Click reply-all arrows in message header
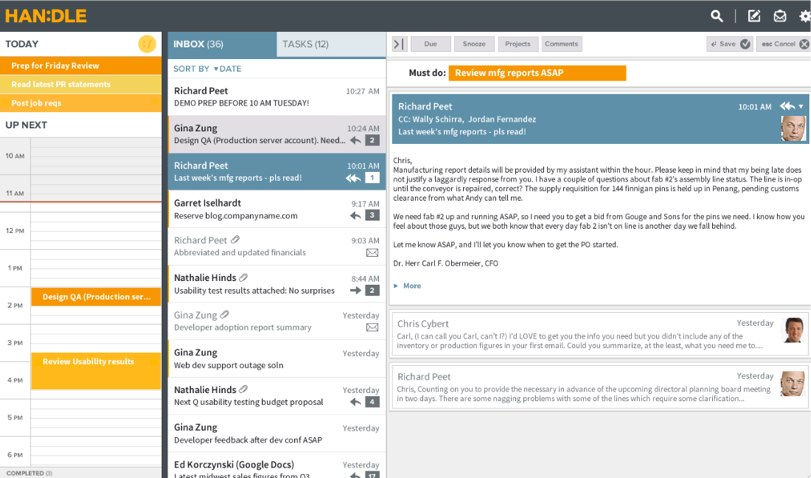This screenshot has width=811, height=478. click(x=787, y=106)
